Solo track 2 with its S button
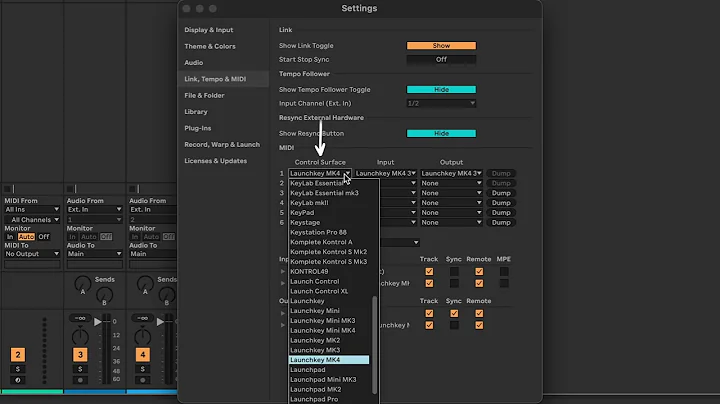 18,369
